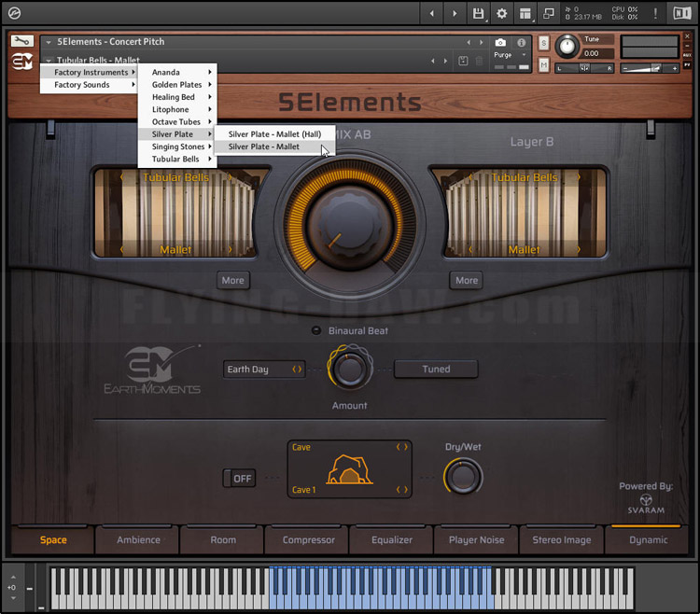The image size is (700, 614).
Task: Click the pan L-R slider
Action: point(584,68)
